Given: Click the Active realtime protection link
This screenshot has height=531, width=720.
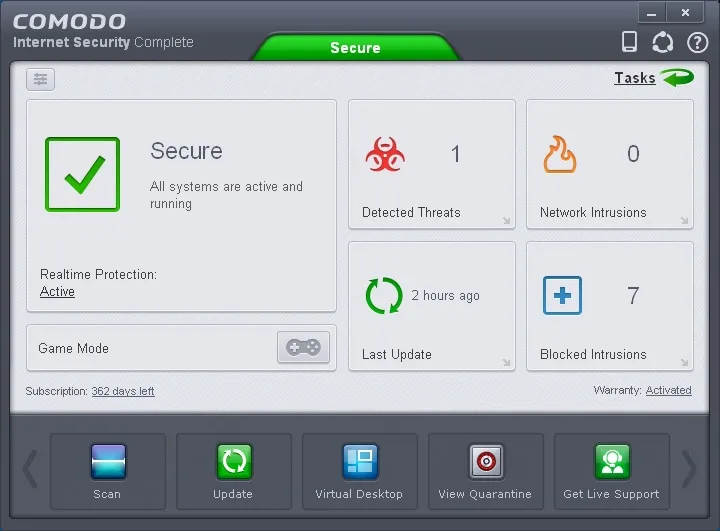Looking at the screenshot, I should pyautogui.click(x=57, y=292).
